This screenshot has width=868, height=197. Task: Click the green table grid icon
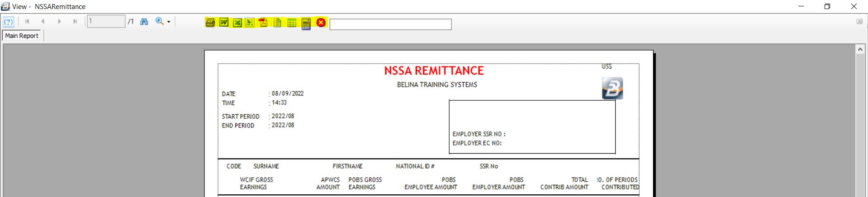[292, 23]
